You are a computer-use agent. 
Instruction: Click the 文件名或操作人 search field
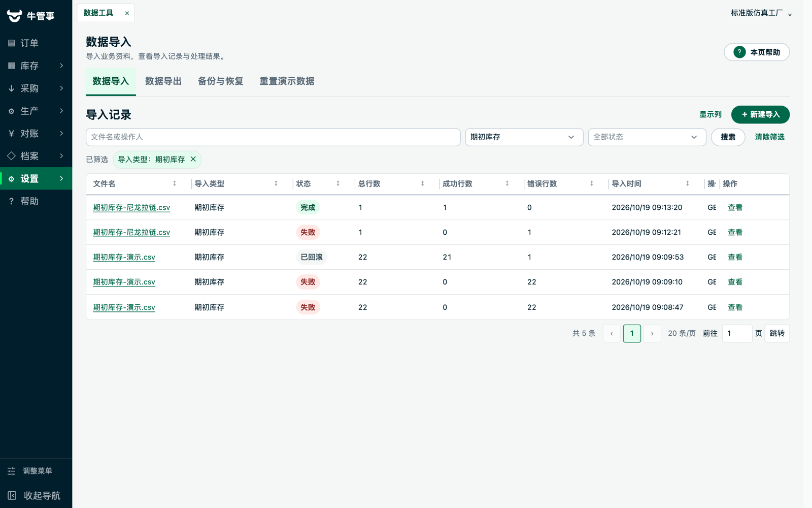click(273, 137)
